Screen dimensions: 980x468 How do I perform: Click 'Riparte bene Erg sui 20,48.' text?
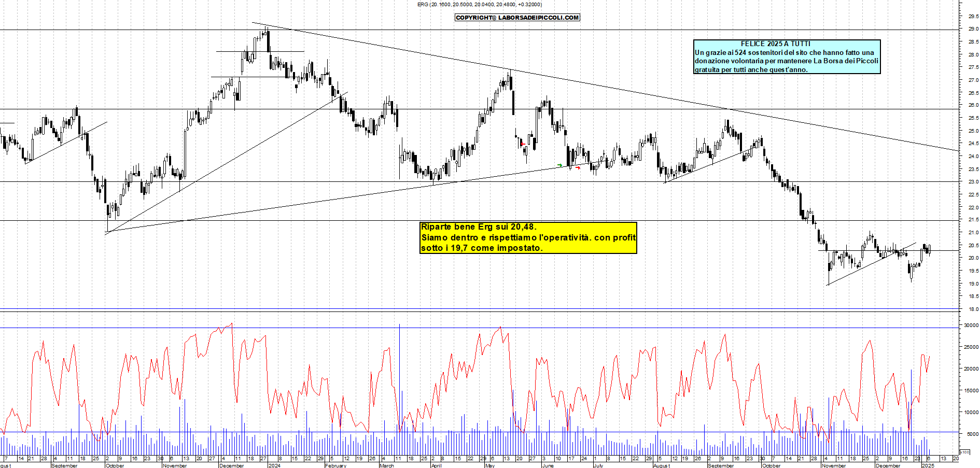(x=479, y=226)
